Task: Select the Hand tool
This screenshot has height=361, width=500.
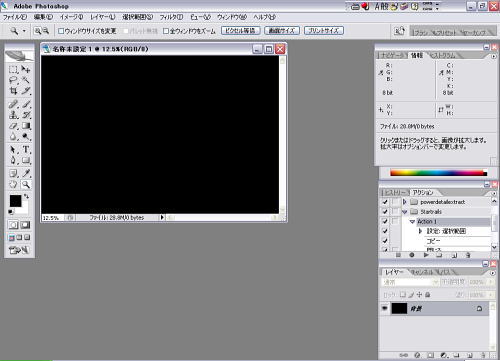Action: pyautogui.click(x=13, y=184)
